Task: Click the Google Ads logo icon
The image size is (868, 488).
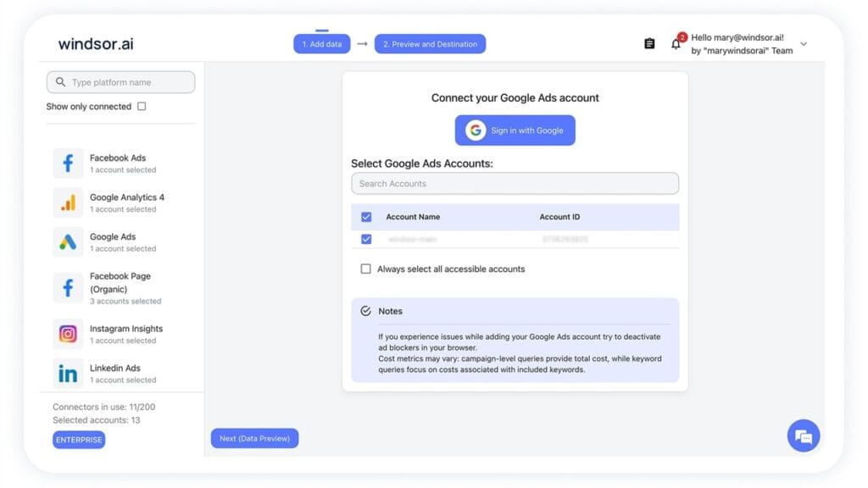Action: coord(68,241)
